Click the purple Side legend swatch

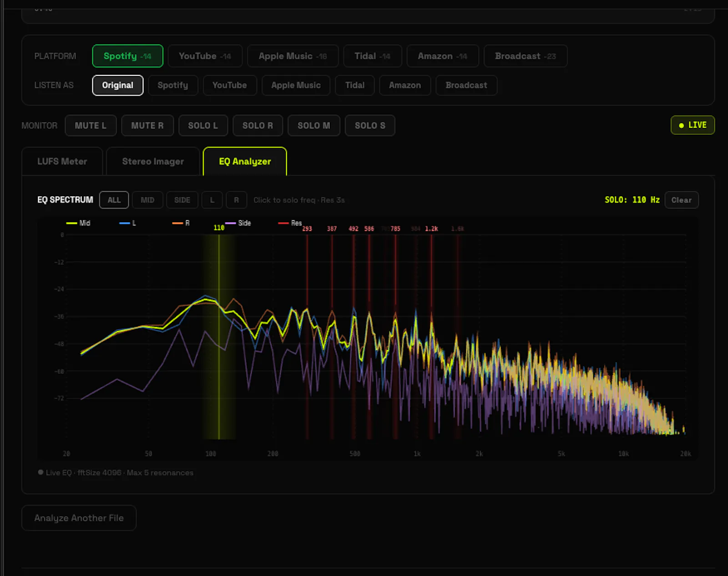coord(231,223)
